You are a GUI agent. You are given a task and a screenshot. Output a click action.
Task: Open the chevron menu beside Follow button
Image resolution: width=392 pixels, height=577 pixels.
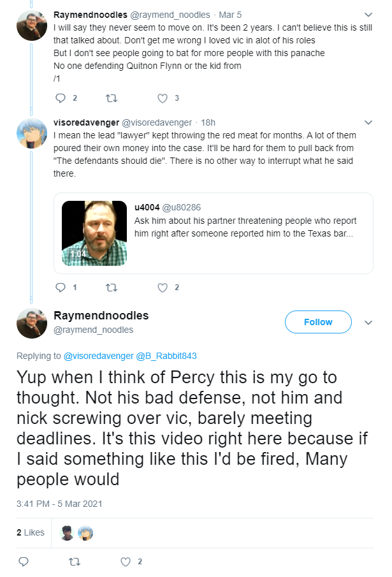[x=368, y=323]
